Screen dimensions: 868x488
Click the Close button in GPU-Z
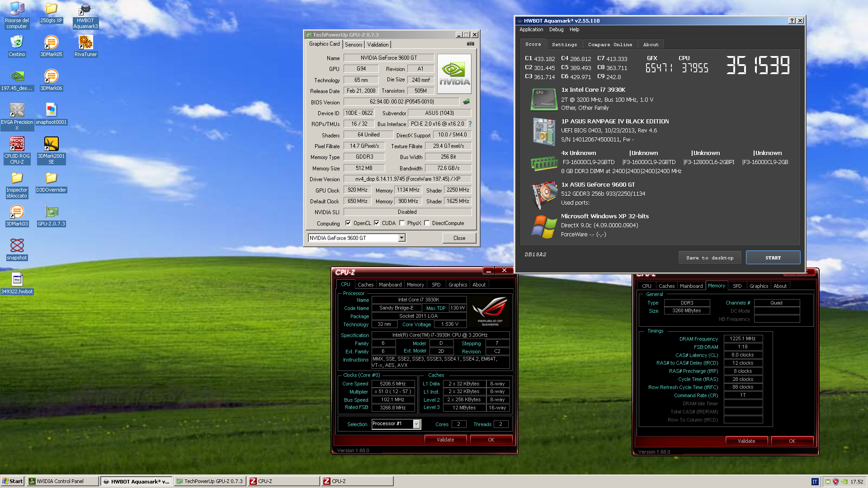459,238
